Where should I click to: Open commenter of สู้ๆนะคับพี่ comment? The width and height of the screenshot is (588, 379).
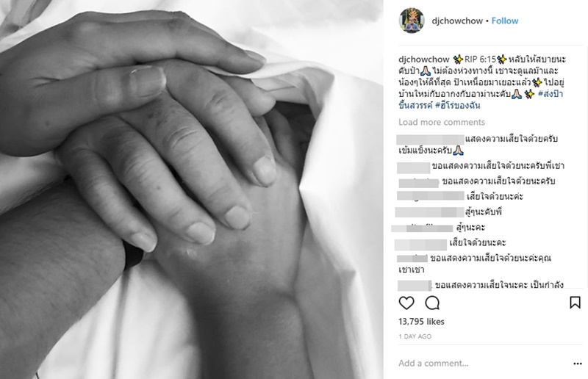[429, 212]
